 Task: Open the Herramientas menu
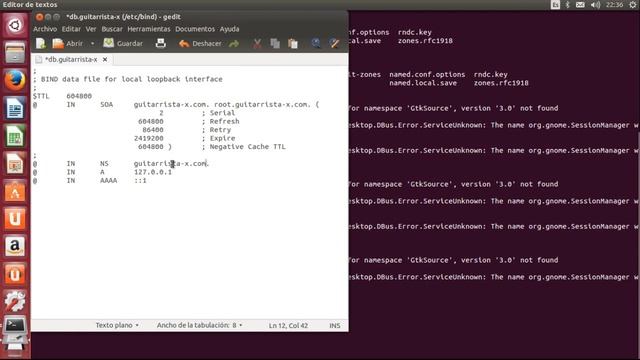coord(149,29)
